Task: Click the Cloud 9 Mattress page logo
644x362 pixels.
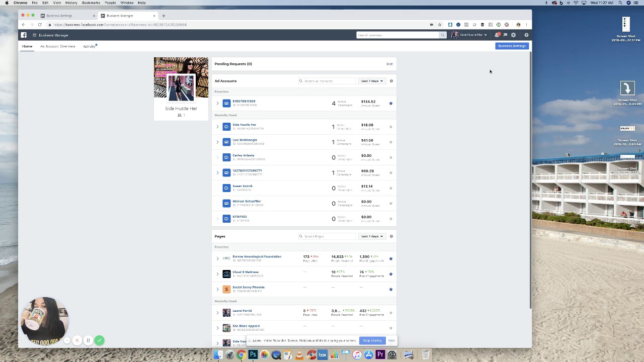Action: [x=226, y=274]
